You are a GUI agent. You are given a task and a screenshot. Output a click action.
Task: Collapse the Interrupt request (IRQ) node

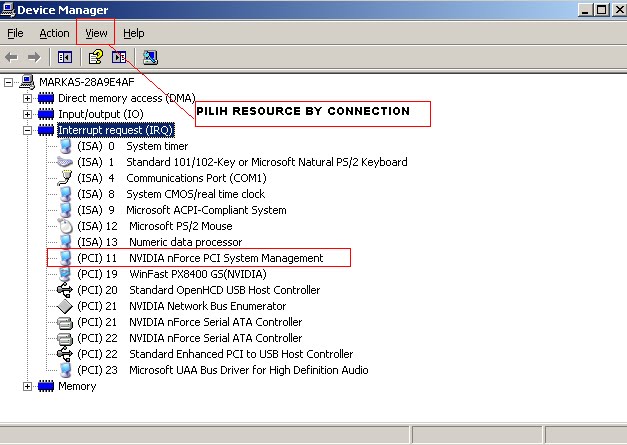tap(27, 130)
